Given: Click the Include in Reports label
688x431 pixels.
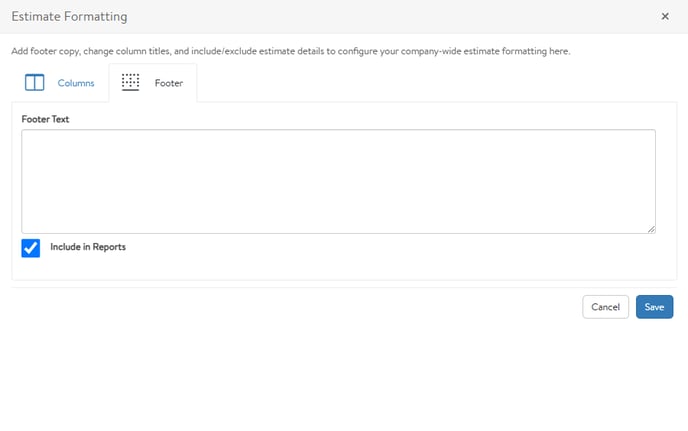Looking at the screenshot, I should tap(88, 247).
